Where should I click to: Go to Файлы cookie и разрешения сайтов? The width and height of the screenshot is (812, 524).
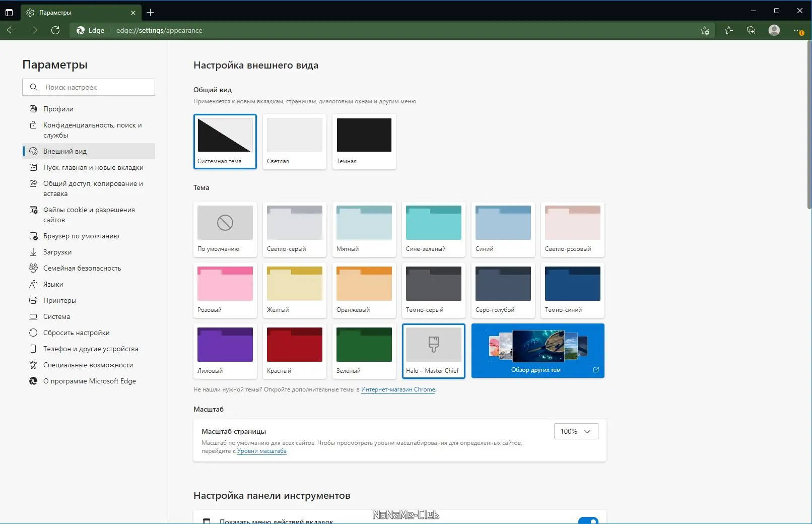89,215
